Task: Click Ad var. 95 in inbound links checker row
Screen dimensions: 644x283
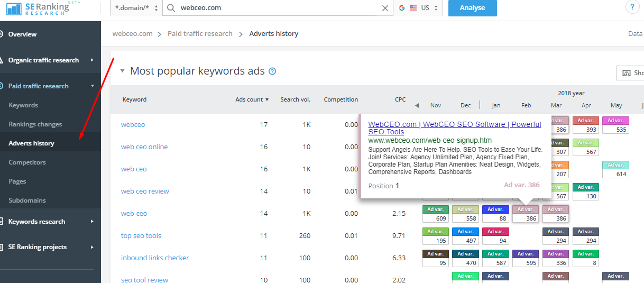Action: [x=436, y=258]
